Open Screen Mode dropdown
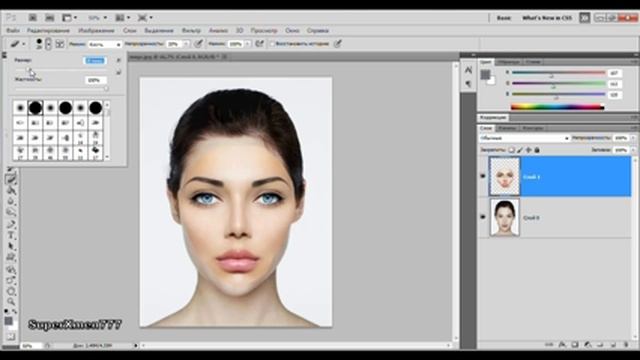The height and width of the screenshot is (360, 640). 145,18
